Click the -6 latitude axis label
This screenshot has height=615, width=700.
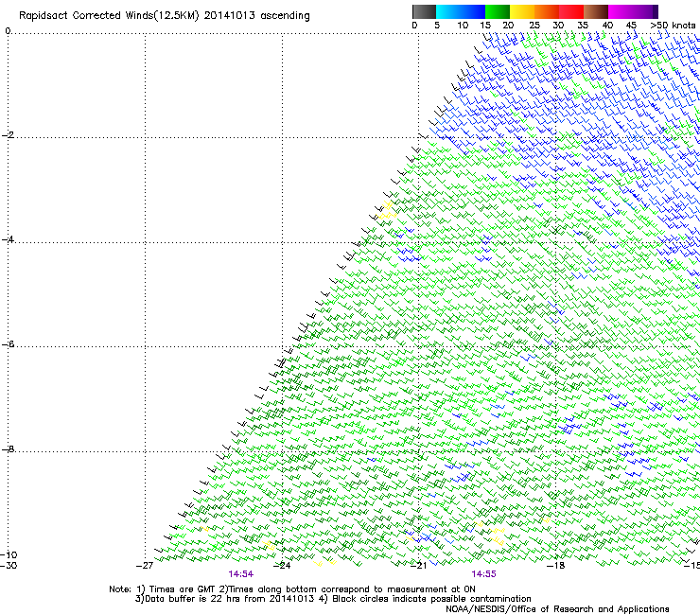[x=8, y=344]
